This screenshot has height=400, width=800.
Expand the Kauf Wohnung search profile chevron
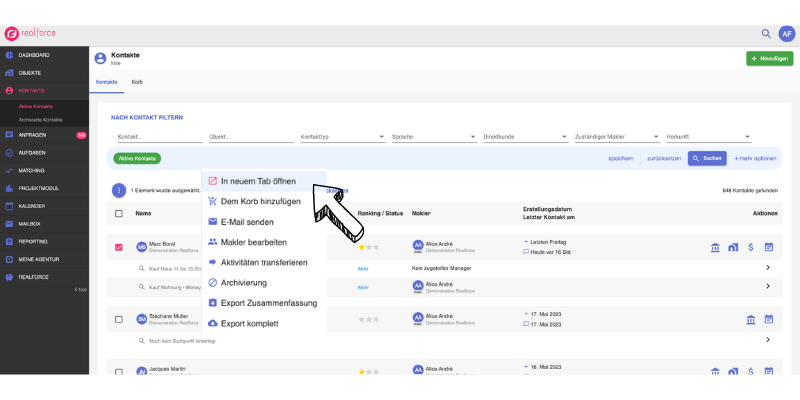click(x=768, y=287)
